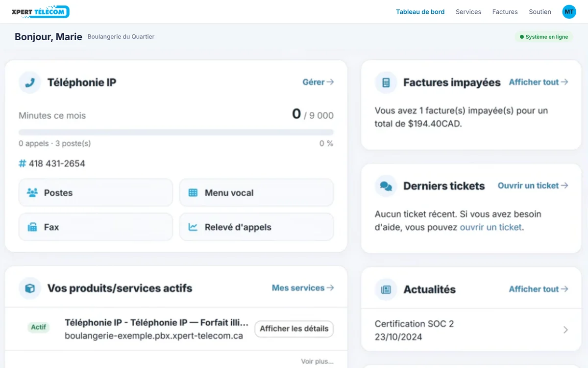Click the Afficher les détails button
Viewport: 588px width, 368px height.
294,329
